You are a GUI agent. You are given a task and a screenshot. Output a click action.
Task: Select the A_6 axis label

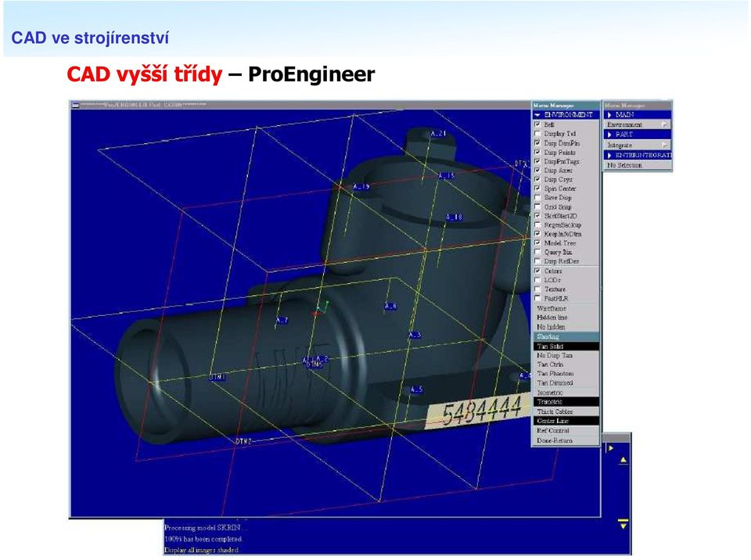pyautogui.click(x=390, y=306)
